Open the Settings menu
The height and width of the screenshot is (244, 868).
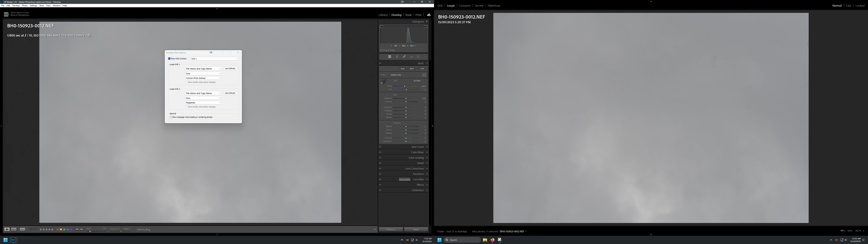pyautogui.click(x=33, y=6)
